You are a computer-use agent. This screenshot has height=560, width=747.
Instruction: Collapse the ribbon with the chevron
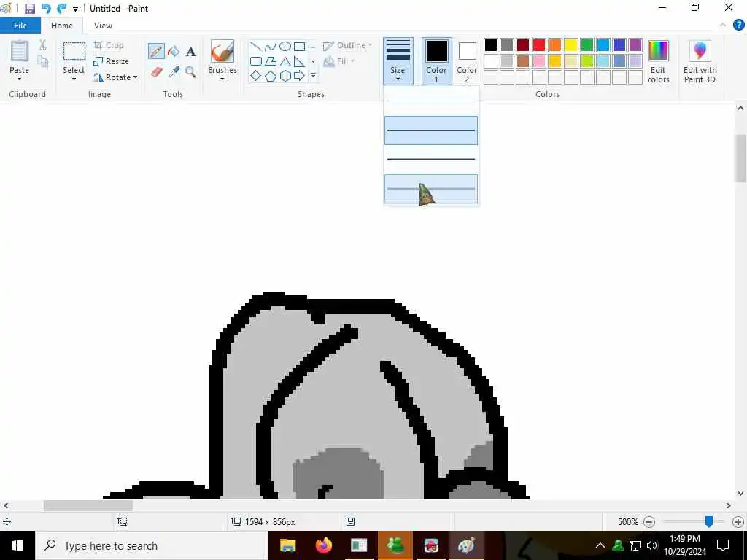[x=723, y=26]
